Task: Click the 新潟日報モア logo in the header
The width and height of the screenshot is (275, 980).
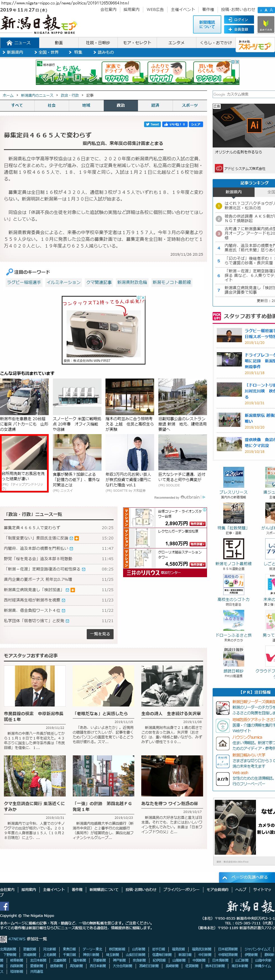Action: pyautogui.click(x=38, y=25)
